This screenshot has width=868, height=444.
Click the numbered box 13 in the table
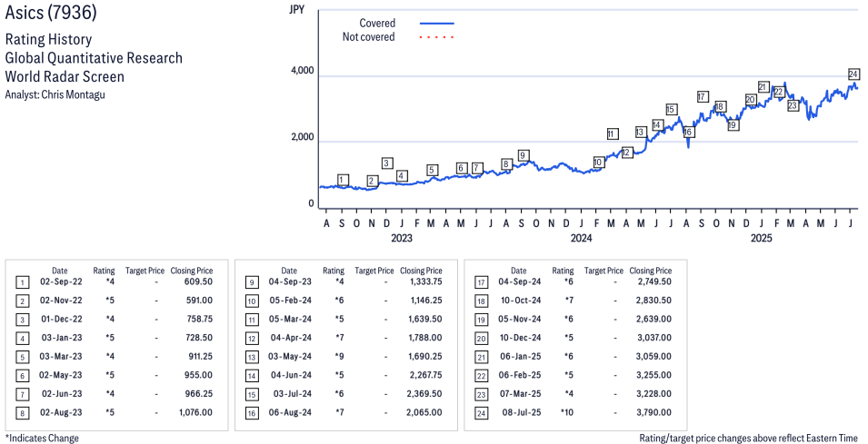tap(252, 357)
